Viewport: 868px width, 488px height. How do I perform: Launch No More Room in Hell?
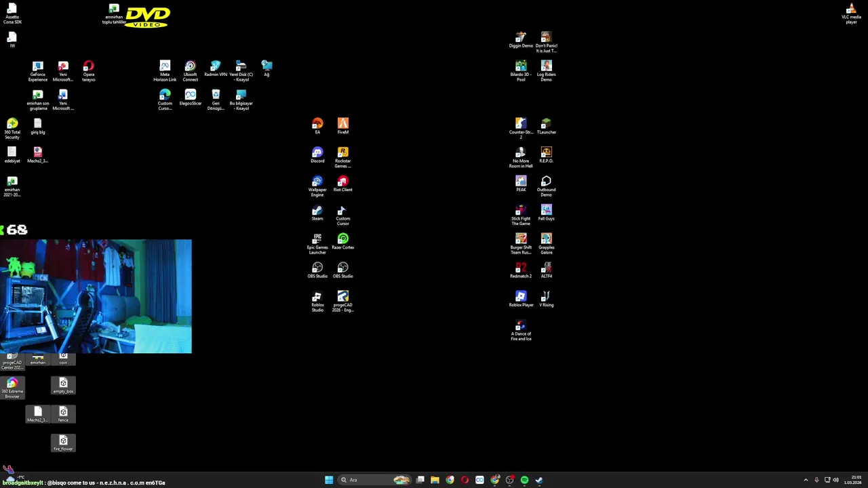coord(521,157)
